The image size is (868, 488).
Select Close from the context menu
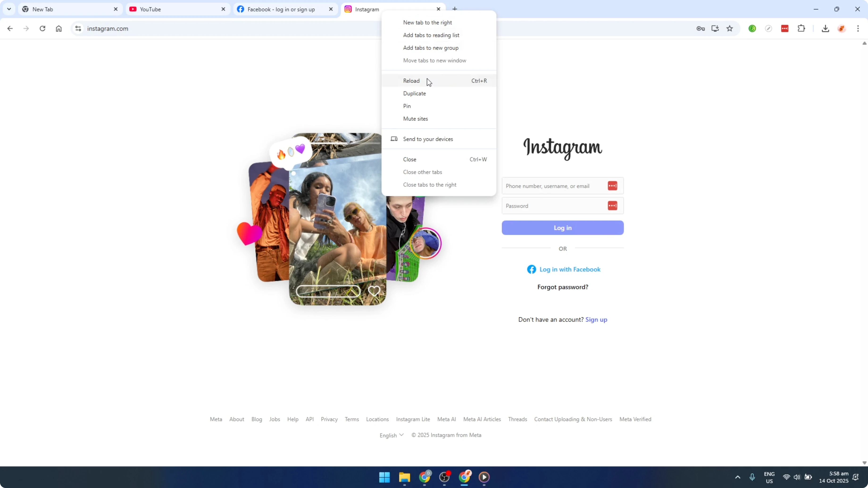pos(439,159)
